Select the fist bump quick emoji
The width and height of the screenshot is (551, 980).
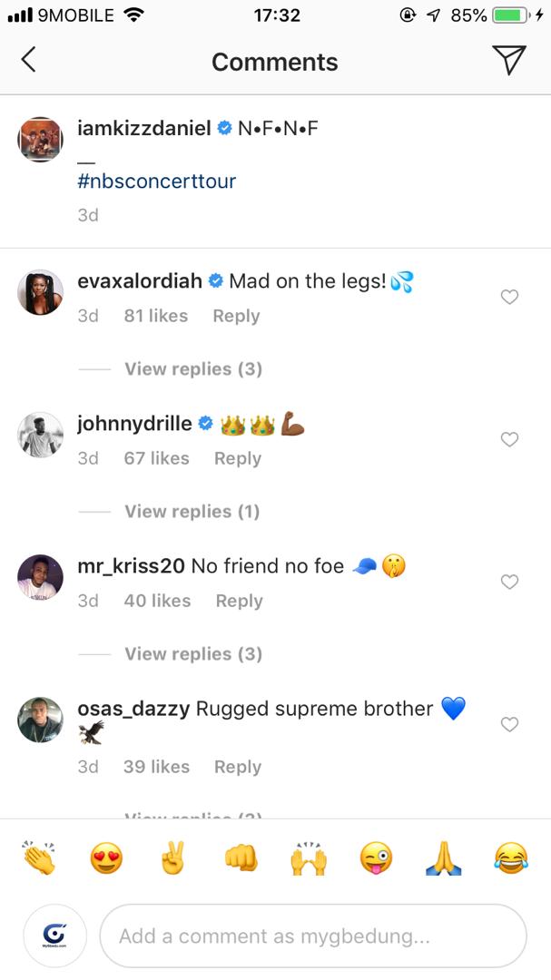click(x=241, y=857)
